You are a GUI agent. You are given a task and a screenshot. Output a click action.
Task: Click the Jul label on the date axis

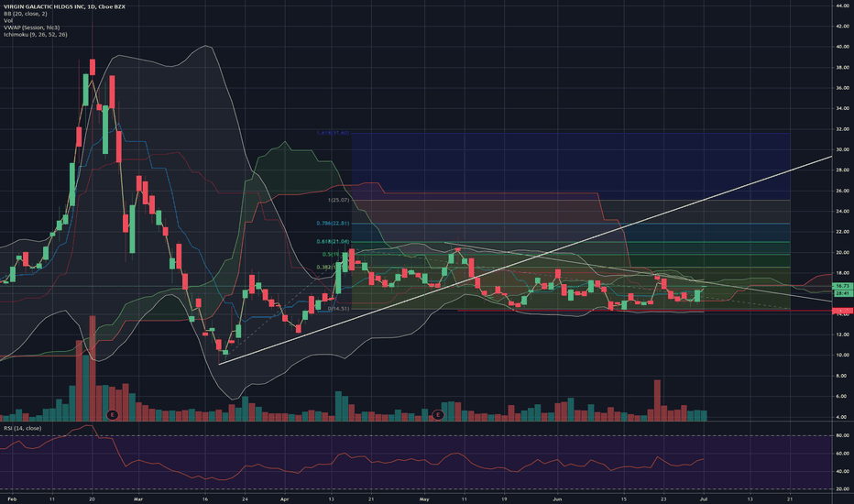coord(703,499)
